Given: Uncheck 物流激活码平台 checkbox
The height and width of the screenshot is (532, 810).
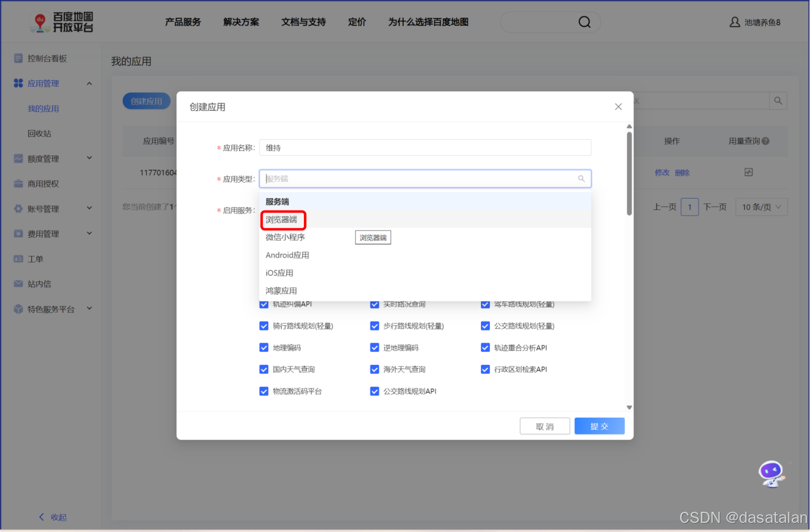Looking at the screenshot, I should (264, 391).
